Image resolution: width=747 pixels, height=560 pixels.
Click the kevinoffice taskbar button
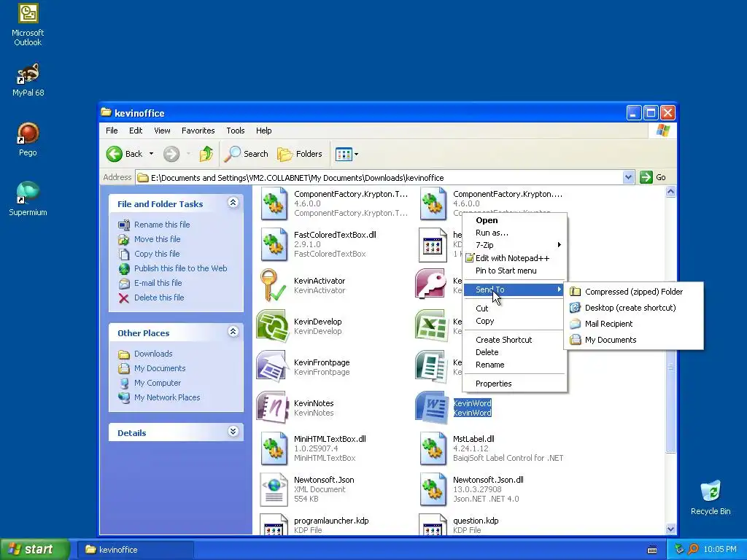[135, 550]
